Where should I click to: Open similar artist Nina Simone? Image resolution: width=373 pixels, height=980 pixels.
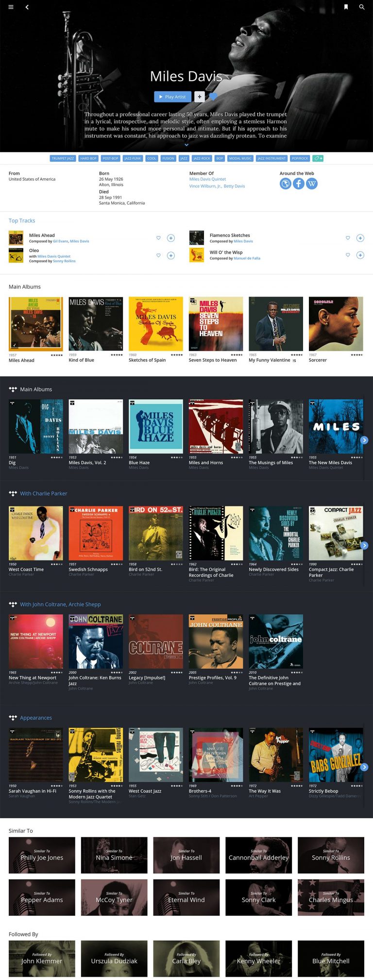[114, 855]
